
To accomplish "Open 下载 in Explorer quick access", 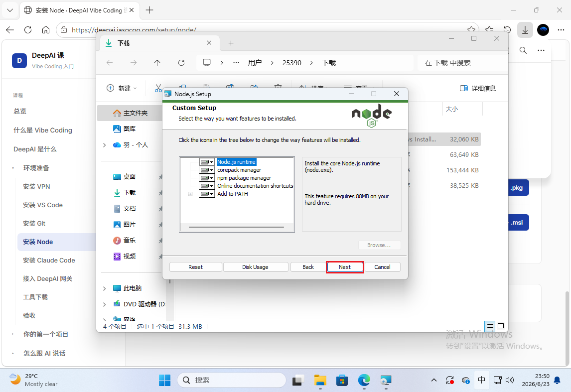I will [x=125, y=193].
